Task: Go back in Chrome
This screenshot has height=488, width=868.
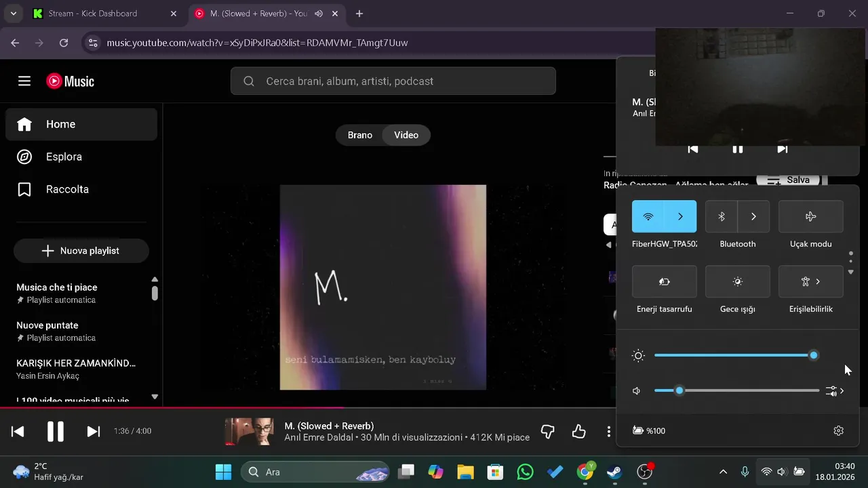Action: [x=15, y=43]
